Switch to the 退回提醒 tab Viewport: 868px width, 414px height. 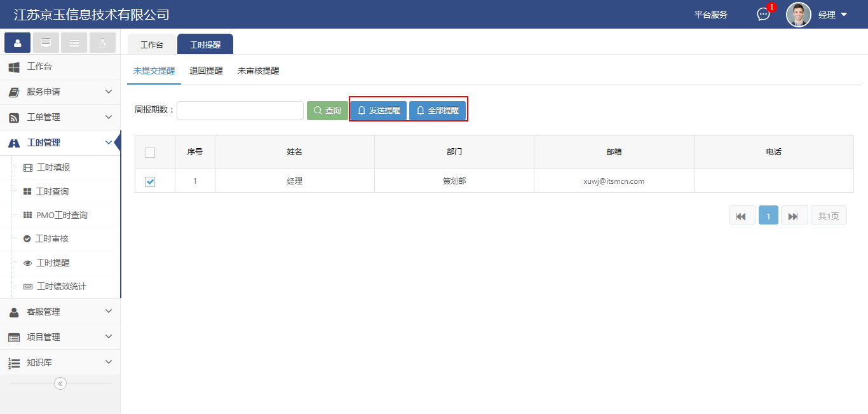[x=206, y=71]
